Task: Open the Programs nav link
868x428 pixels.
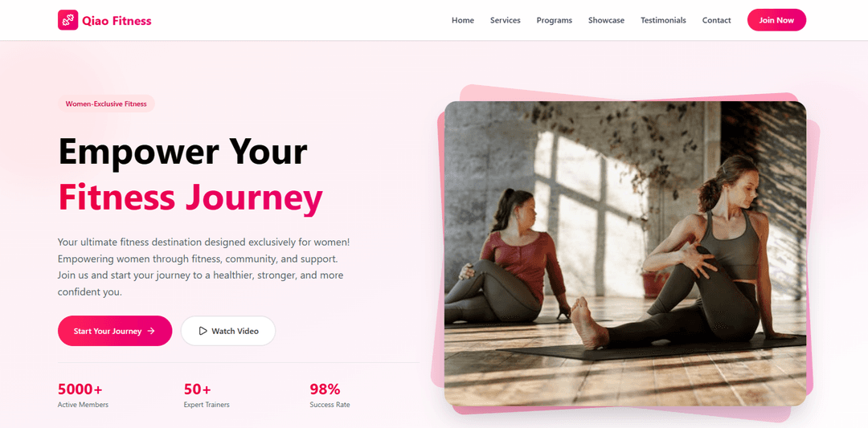Action: 554,20
